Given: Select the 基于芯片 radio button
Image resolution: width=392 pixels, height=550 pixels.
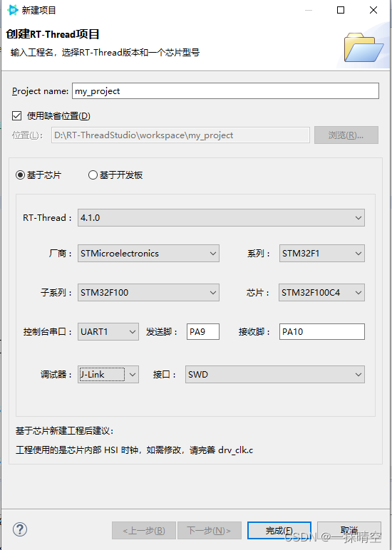Looking at the screenshot, I should click(20, 175).
